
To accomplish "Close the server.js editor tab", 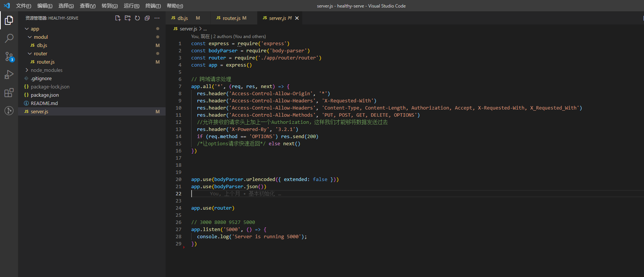I will pyautogui.click(x=297, y=18).
